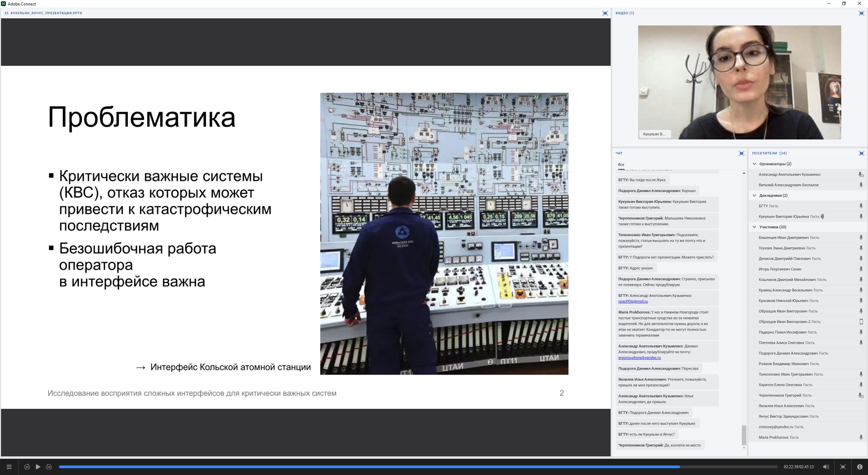This screenshot has height=475, width=868.
Task: Click the speaking indicator beside Кукульян Виктория Юрьевна
Action: coord(822,216)
